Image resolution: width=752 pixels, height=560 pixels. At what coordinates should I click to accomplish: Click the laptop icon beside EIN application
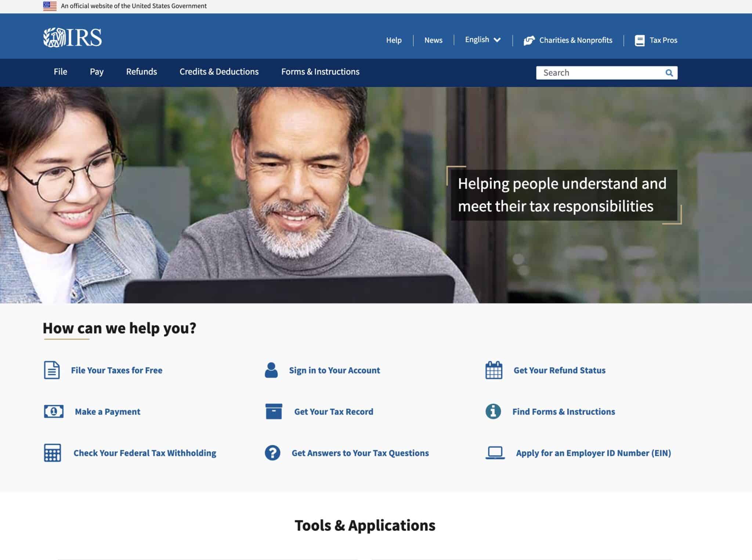495,453
